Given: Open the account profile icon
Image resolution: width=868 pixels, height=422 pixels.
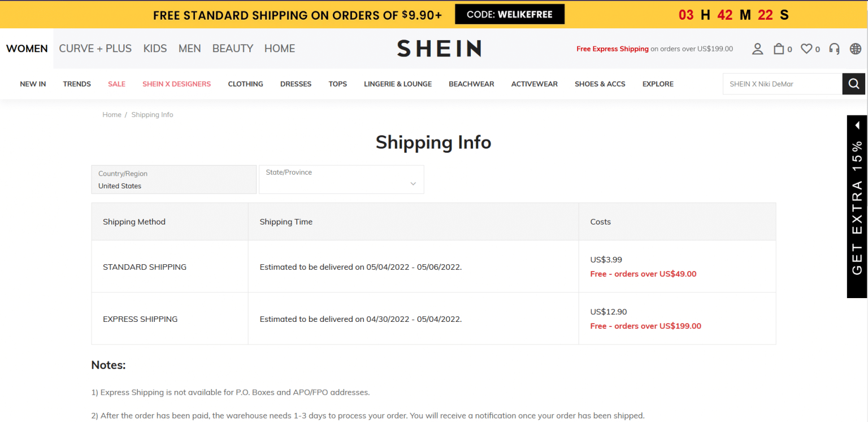Looking at the screenshot, I should [757, 49].
